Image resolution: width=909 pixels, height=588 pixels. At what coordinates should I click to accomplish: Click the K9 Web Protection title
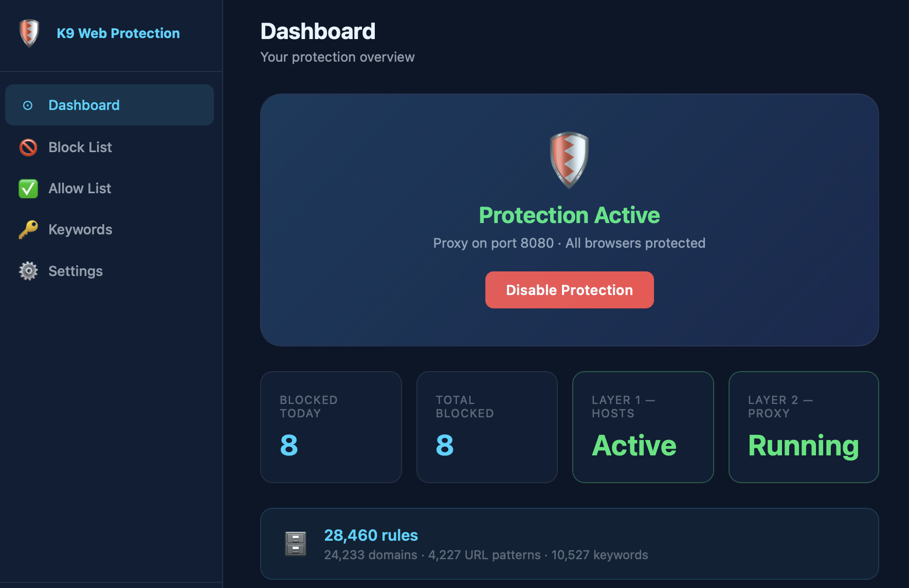118,33
